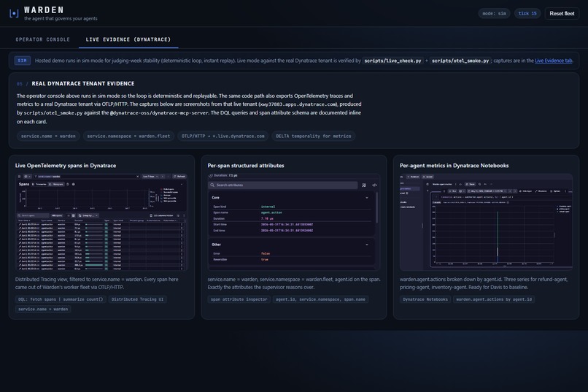This screenshot has height=392, width=588.
Task: Click the scripts/otel_smoke.py chip in the banner
Action: tap(460, 61)
